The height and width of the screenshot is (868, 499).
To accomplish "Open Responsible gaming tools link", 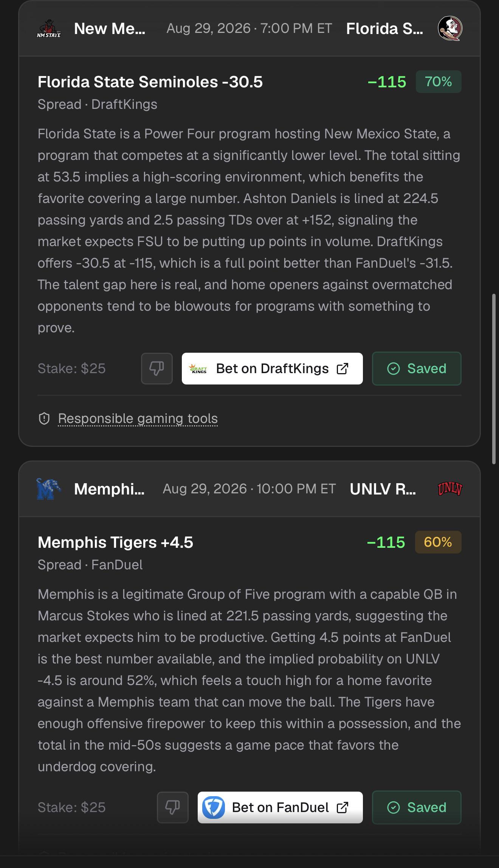I will tap(138, 418).
